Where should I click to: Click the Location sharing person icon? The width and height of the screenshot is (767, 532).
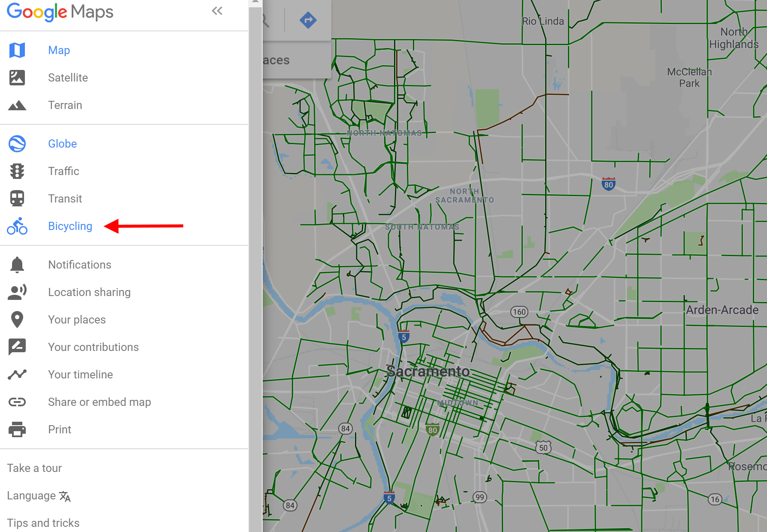pos(17,292)
